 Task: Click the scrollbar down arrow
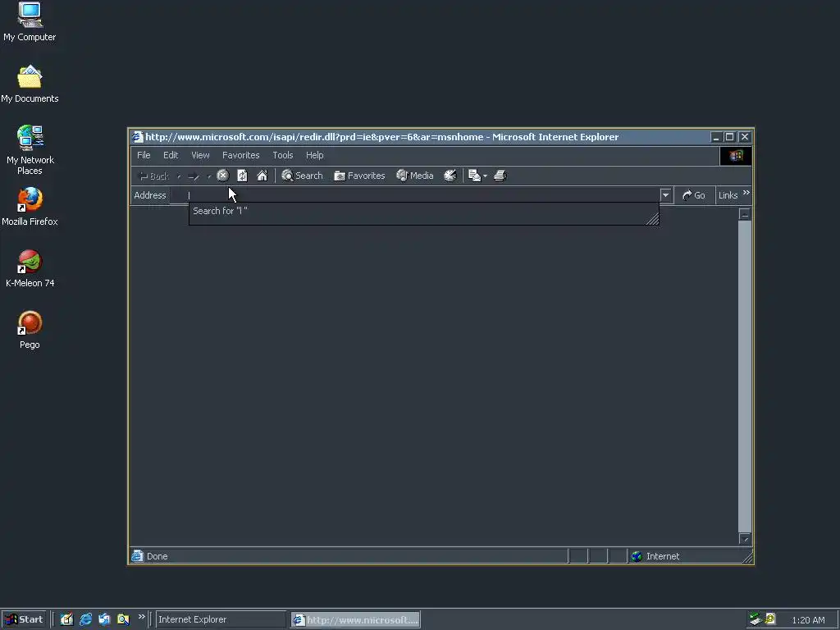click(745, 538)
